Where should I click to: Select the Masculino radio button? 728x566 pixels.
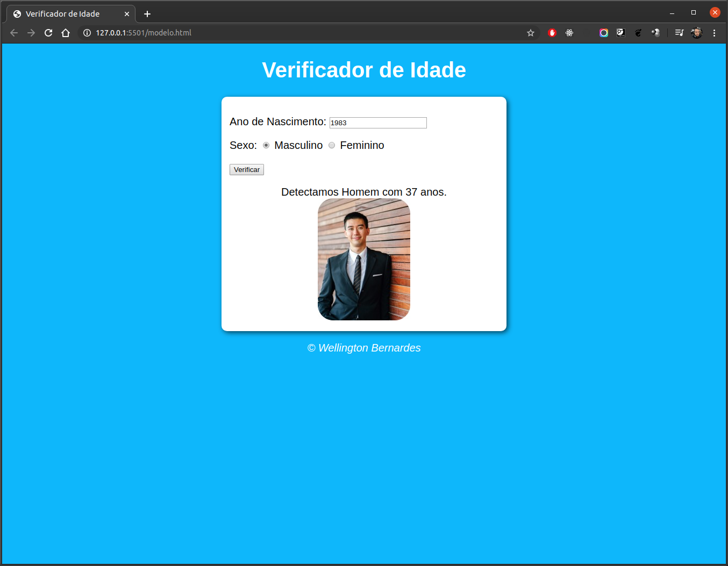tap(266, 145)
